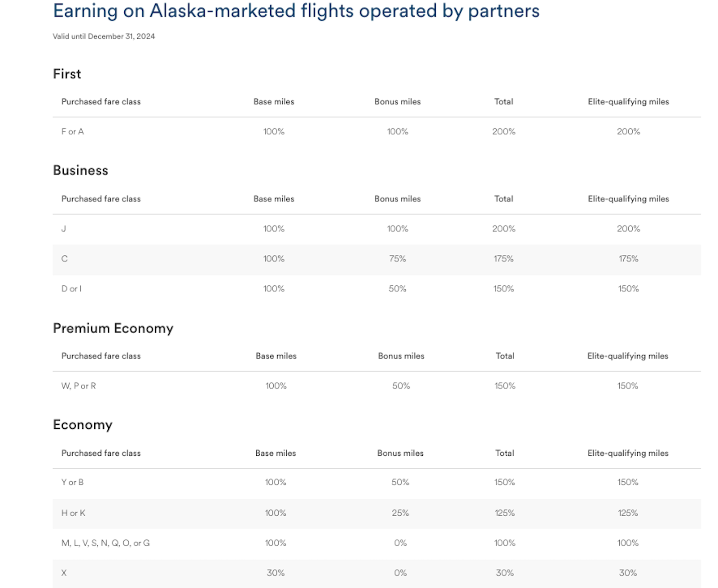This screenshot has width=718, height=588.
Task: Click the 25% bonus miles value
Action: 400,513
